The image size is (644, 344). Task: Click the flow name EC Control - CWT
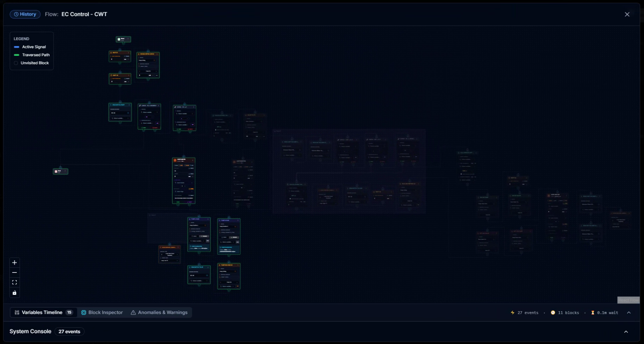(84, 14)
